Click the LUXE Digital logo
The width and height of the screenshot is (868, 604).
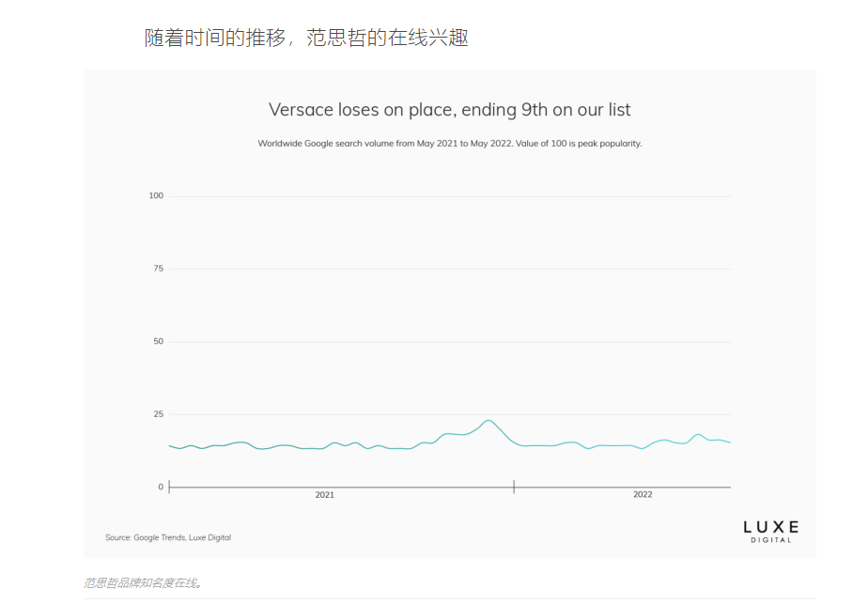(771, 532)
